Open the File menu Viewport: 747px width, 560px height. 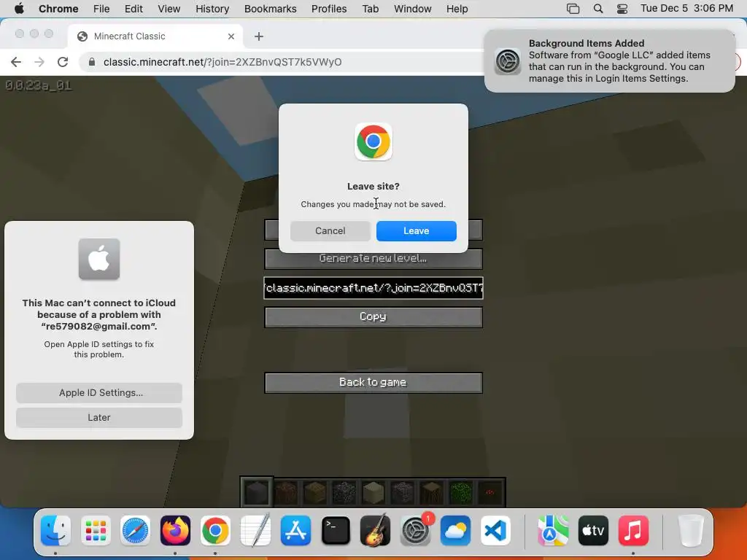tap(101, 9)
